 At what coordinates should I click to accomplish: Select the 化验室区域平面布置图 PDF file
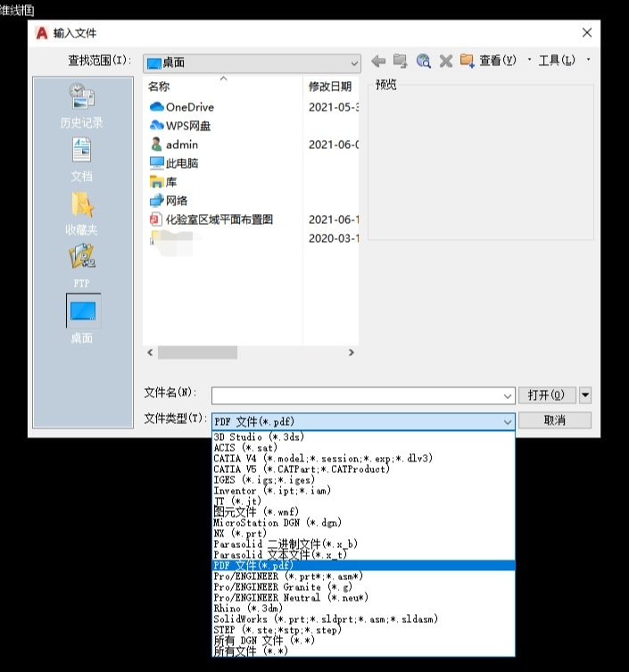coord(211,220)
